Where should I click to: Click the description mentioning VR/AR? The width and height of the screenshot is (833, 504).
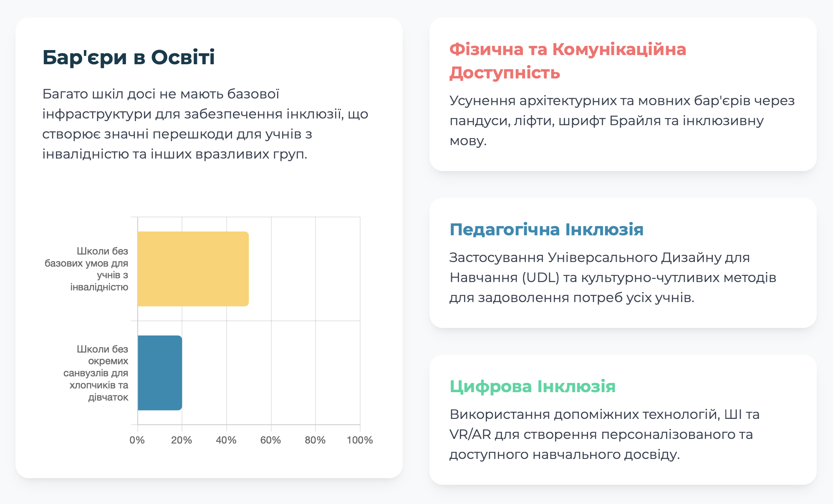coord(604,434)
